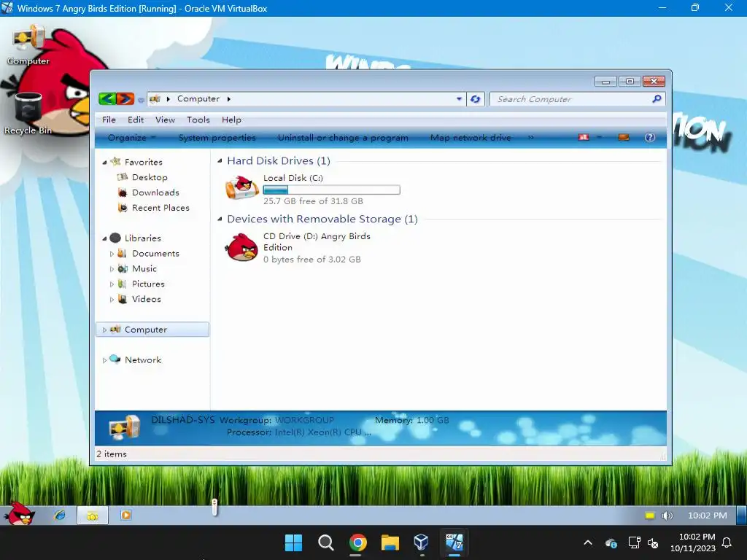The image size is (747, 560).
Task: Collapse Devices with Removable Storage group
Action: (220, 219)
